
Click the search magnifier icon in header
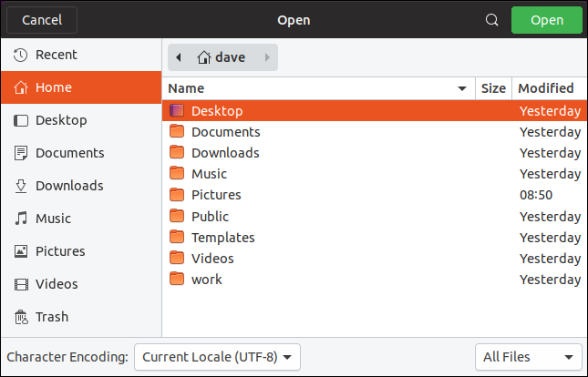click(492, 20)
